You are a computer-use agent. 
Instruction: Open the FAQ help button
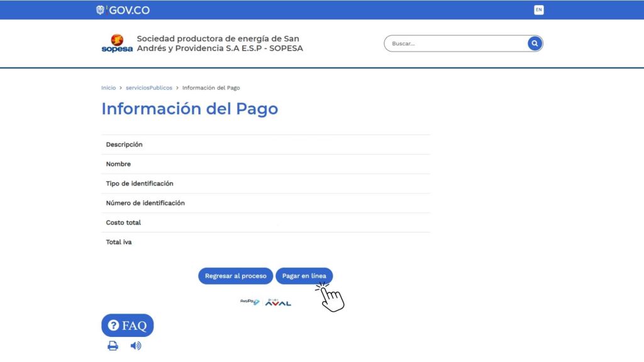[127, 326]
